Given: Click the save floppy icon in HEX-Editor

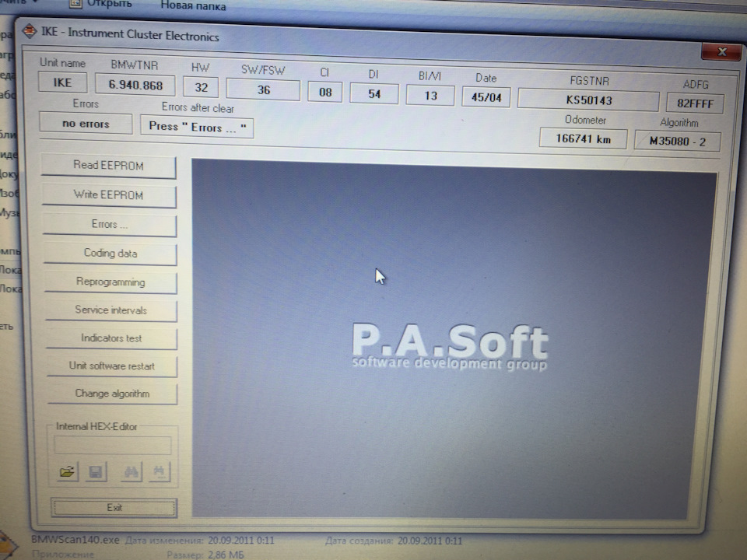Looking at the screenshot, I should (x=95, y=472).
